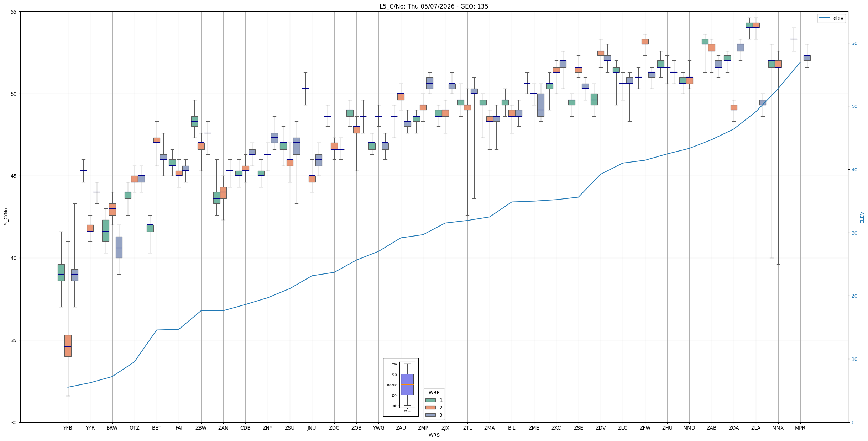The height and width of the screenshot is (441, 868).
Task: Click the L5_C/No left axis label
Action: 6,217
